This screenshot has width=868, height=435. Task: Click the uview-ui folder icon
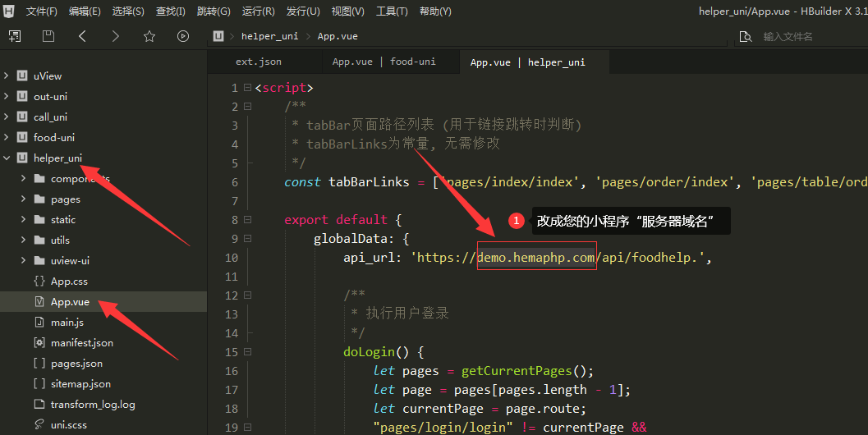(x=39, y=261)
